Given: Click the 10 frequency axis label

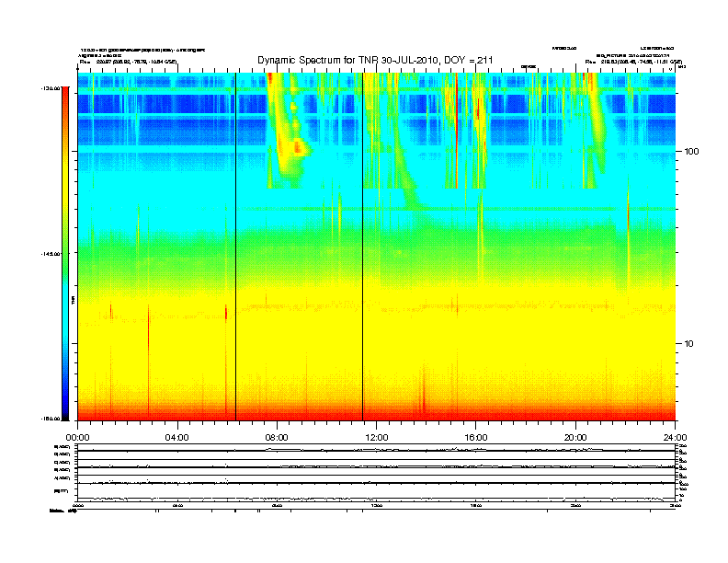Looking at the screenshot, I should click(689, 344).
